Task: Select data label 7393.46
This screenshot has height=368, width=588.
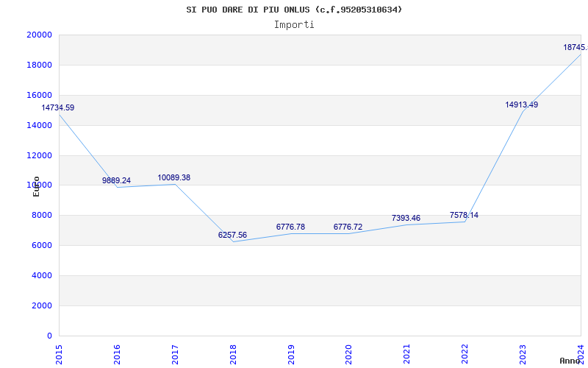Action: (406, 218)
